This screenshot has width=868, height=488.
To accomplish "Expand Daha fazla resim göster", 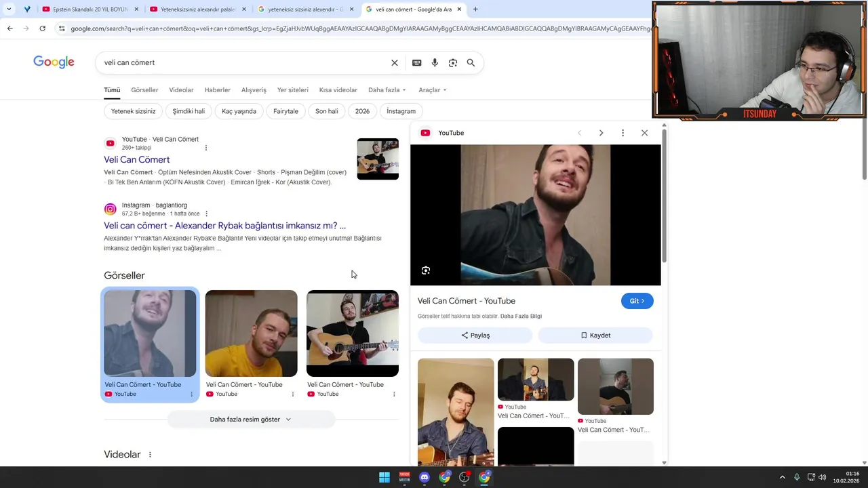I will [x=251, y=420].
